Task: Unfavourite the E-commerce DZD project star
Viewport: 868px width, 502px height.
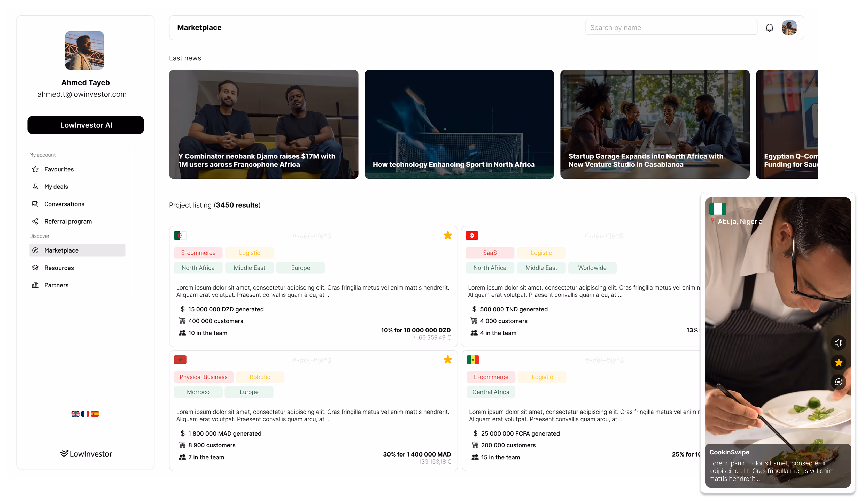Action: click(447, 236)
